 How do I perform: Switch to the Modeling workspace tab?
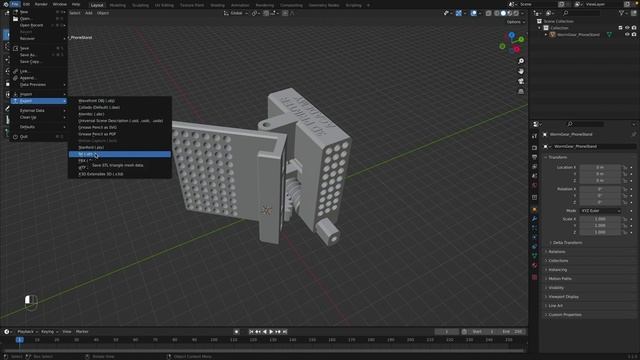tap(118, 5)
